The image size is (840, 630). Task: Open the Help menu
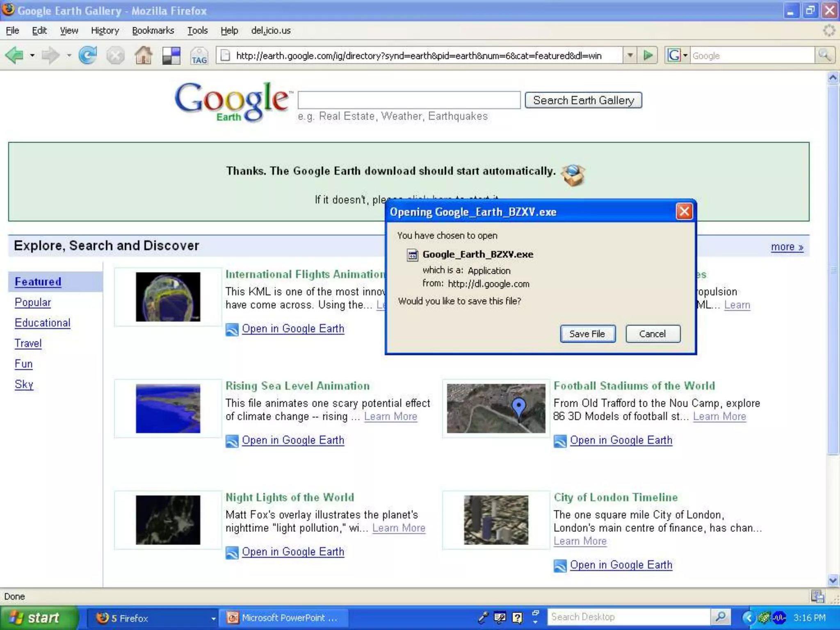click(229, 30)
